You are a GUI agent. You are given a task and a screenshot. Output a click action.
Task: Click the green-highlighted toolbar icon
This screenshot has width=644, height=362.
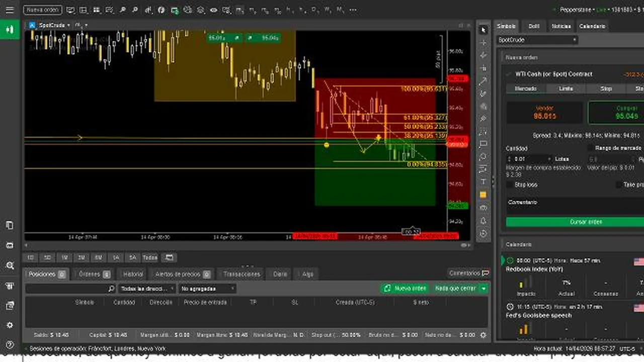175,10
